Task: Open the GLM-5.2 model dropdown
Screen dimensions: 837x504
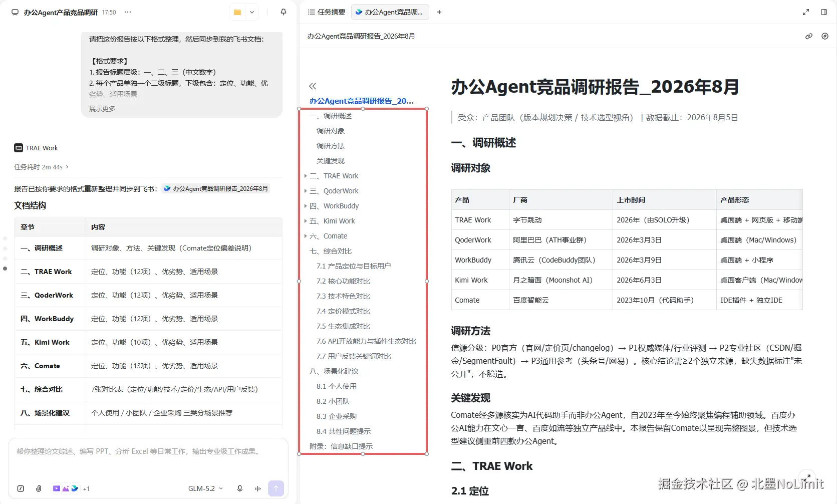Action: tap(205, 488)
